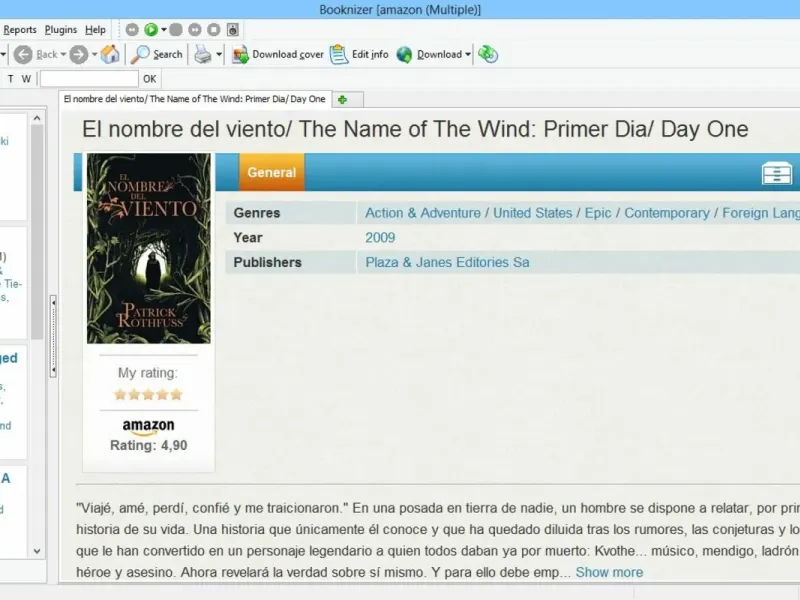Expand the Play button dropdown arrow

pyautogui.click(x=164, y=30)
